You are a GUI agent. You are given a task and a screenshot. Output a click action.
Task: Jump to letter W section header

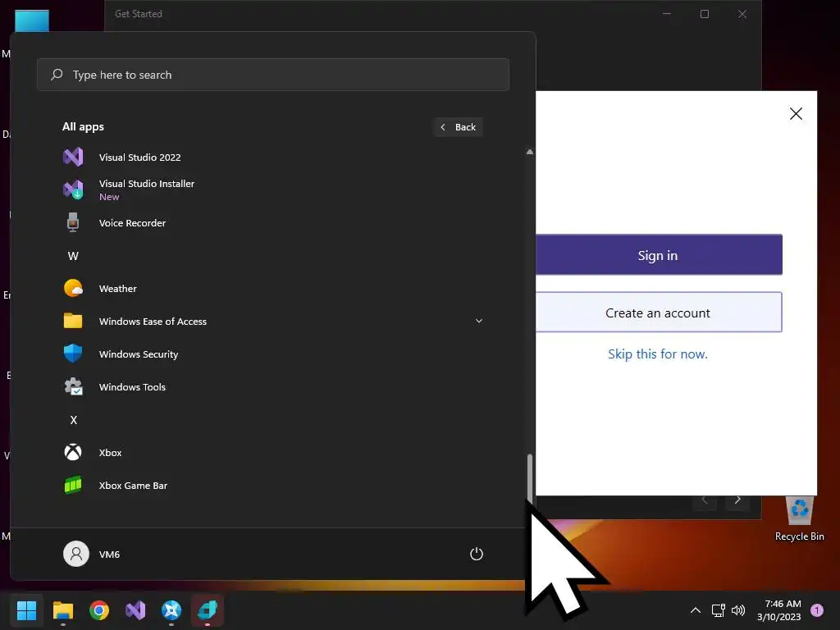pyautogui.click(x=73, y=256)
